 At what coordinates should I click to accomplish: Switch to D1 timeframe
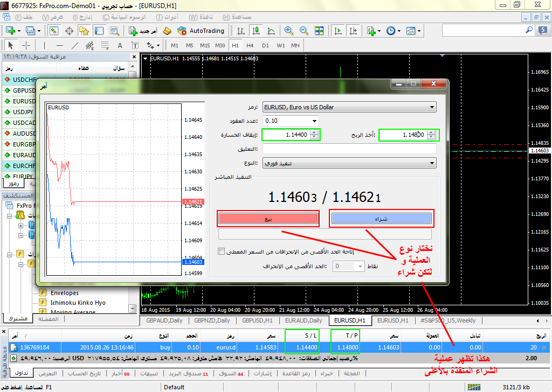click(x=265, y=45)
